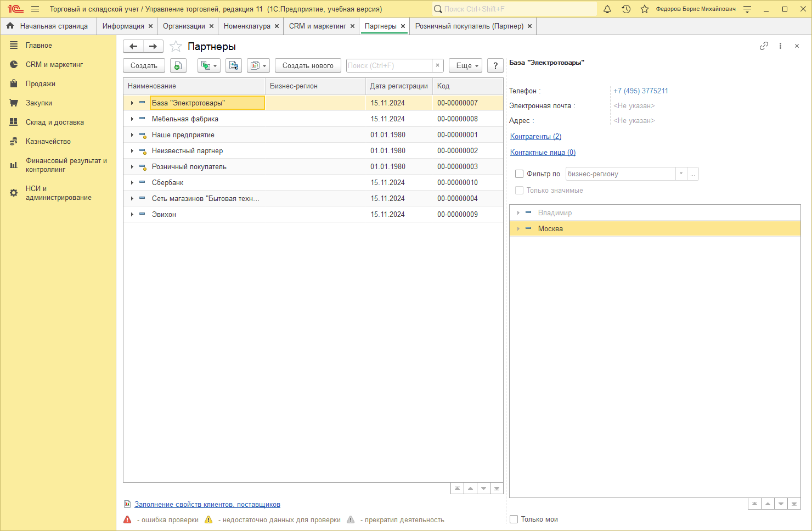The height and width of the screenshot is (531, 812).
Task: Expand Эвихон row
Action: (x=132, y=215)
